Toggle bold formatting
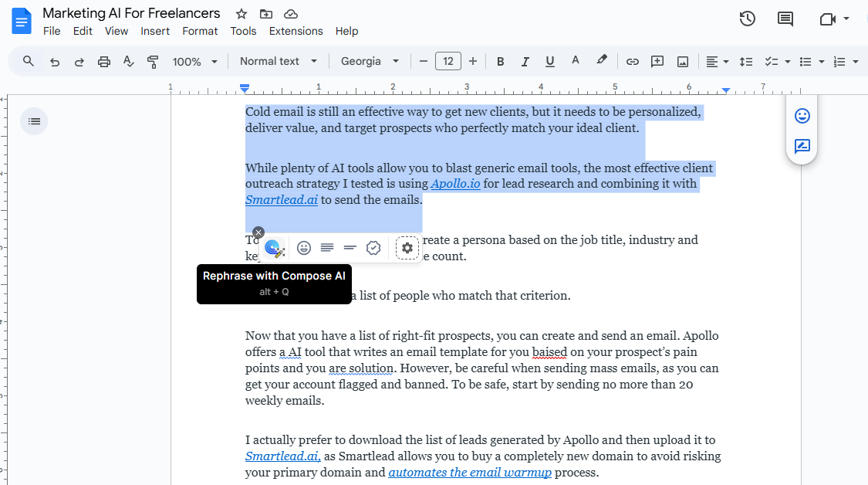Viewport: 868px width, 485px height. tap(500, 62)
